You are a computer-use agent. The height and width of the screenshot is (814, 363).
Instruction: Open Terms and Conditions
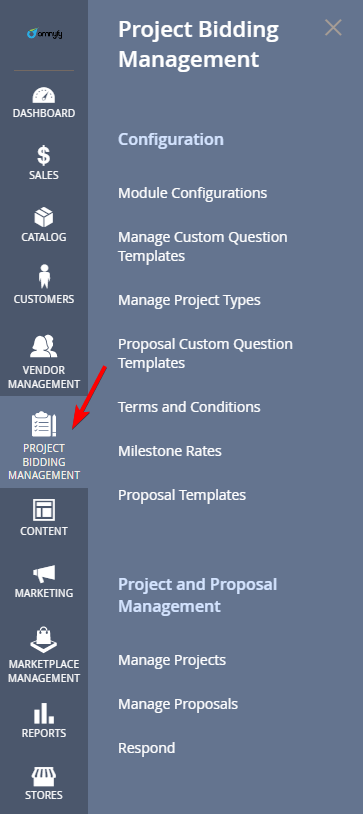pyautogui.click(x=189, y=407)
